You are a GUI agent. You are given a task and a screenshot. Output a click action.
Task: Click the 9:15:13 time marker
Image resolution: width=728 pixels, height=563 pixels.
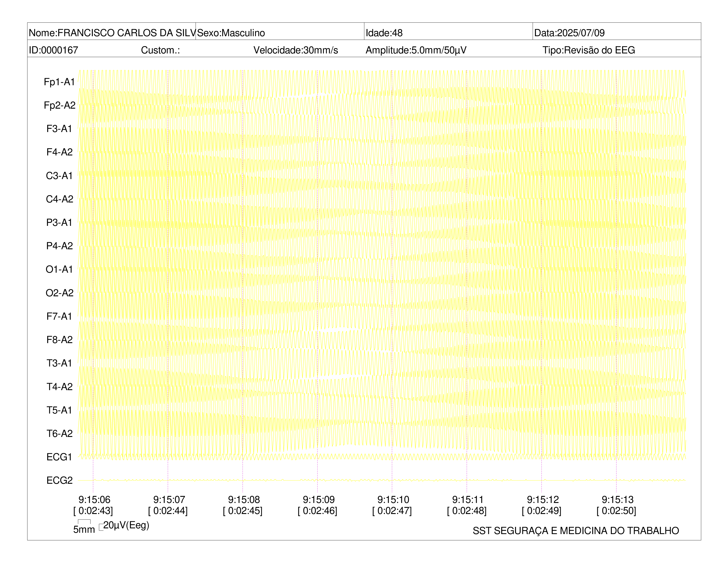pyautogui.click(x=618, y=500)
